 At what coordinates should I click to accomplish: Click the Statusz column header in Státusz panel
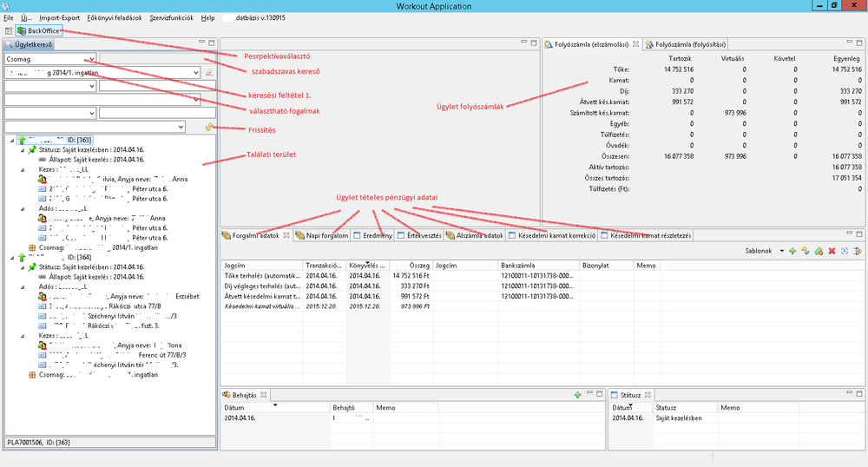pos(685,408)
